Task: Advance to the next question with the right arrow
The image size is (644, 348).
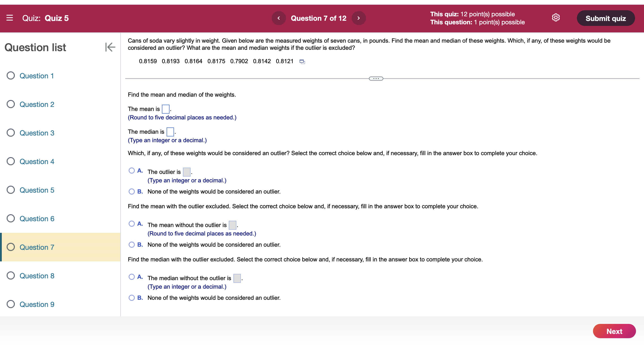Action: (358, 18)
